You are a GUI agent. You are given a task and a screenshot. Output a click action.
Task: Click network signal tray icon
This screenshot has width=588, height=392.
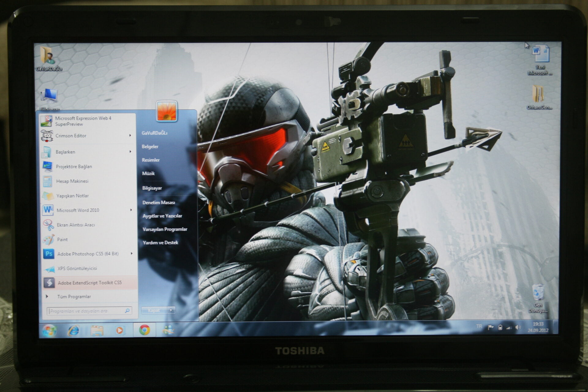pyautogui.click(x=509, y=328)
